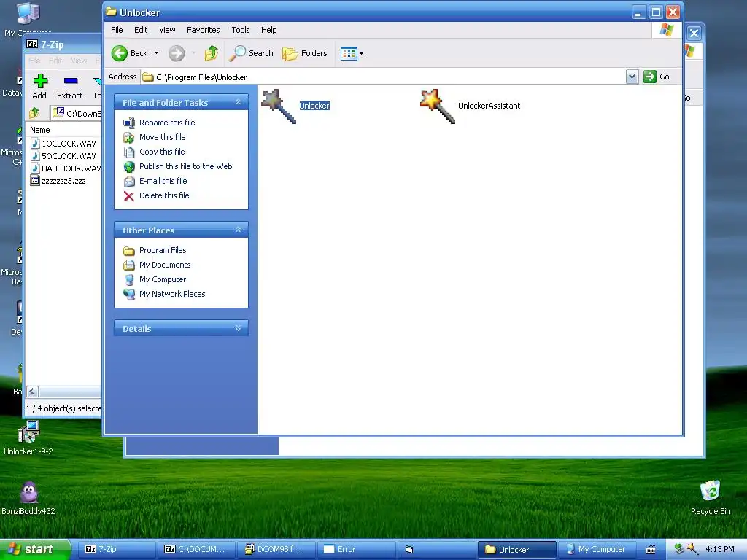747x560 pixels.
Task: Click the Publish to Web globe icon
Action: click(x=129, y=167)
